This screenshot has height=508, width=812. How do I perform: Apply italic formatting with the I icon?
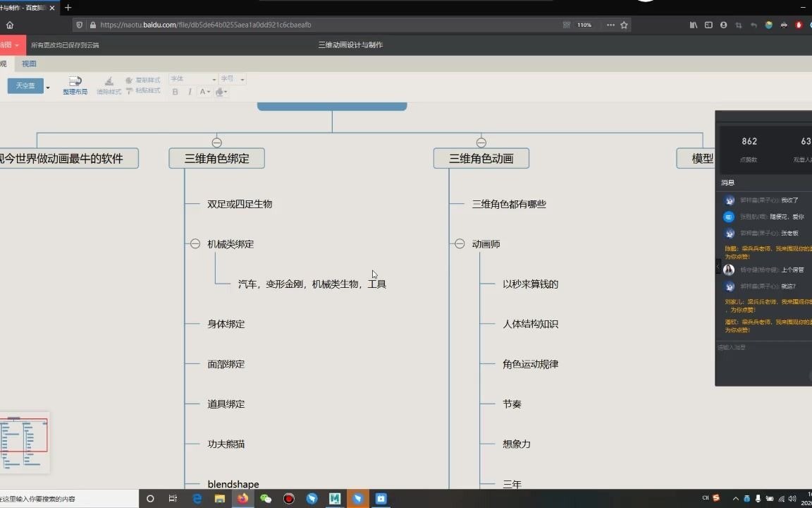tap(189, 91)
